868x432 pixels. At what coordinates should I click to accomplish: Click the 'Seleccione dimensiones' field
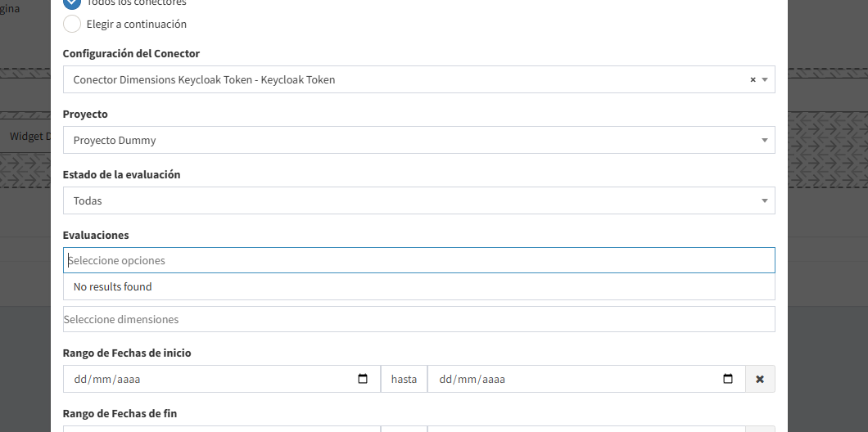(x=419, y=319)
